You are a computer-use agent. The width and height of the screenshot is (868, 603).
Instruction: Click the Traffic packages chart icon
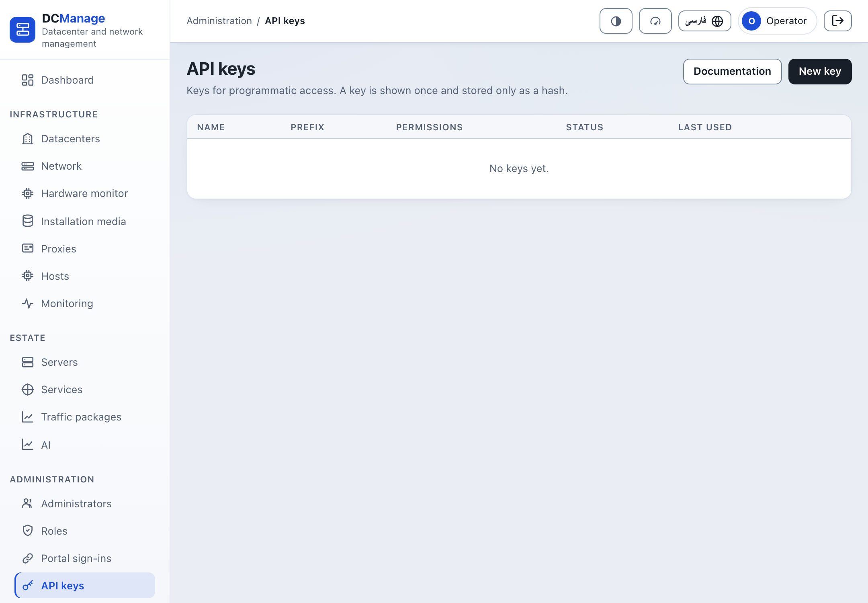[x=28, y=417]
